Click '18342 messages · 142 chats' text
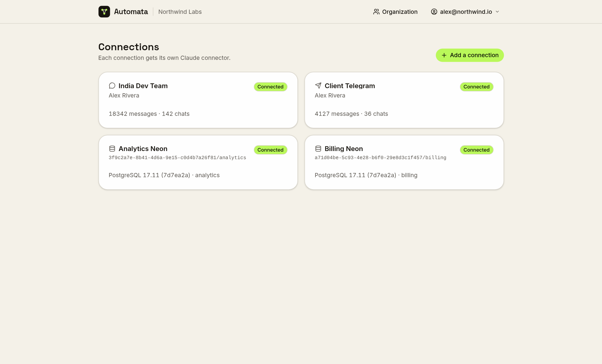The height and width of the screenshot is (364, 602). pos(149,114)
